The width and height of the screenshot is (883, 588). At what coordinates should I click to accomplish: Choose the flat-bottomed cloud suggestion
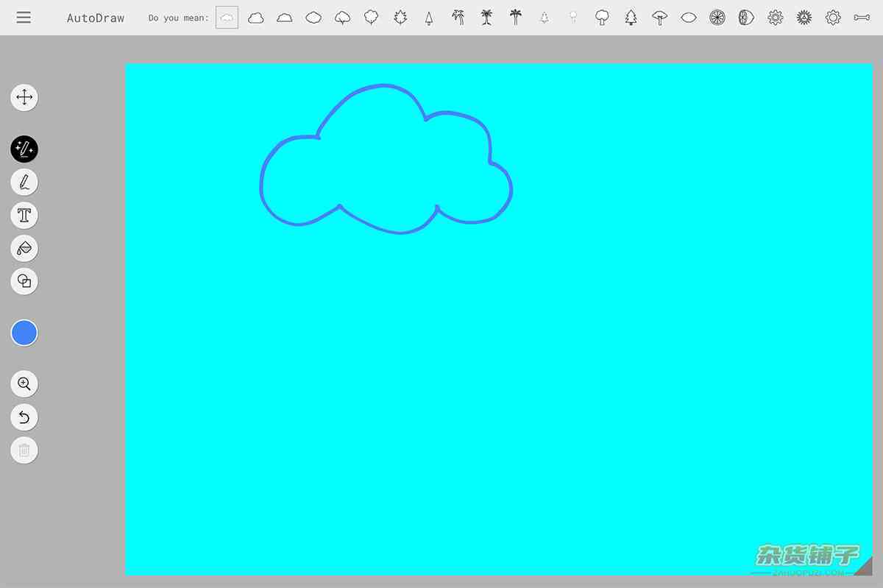285,17
